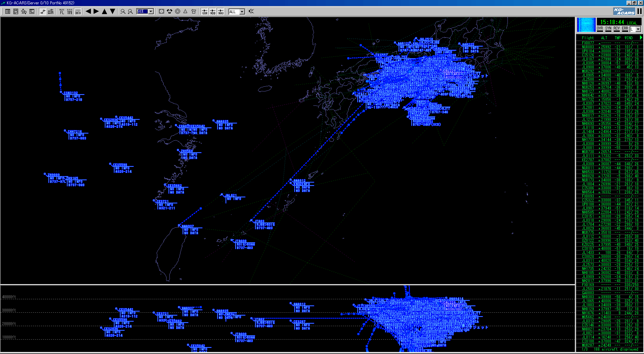Viewport: 644px width, 354px height.
Task: Click the ALT column header
Action: (x=604, y=38)
